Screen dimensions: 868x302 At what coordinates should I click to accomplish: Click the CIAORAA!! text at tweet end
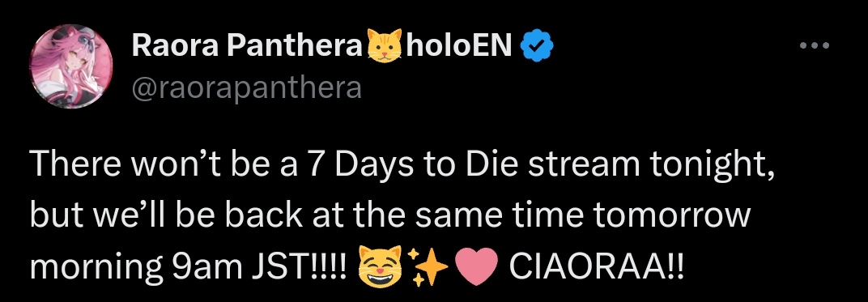click(x=596, y=266)
